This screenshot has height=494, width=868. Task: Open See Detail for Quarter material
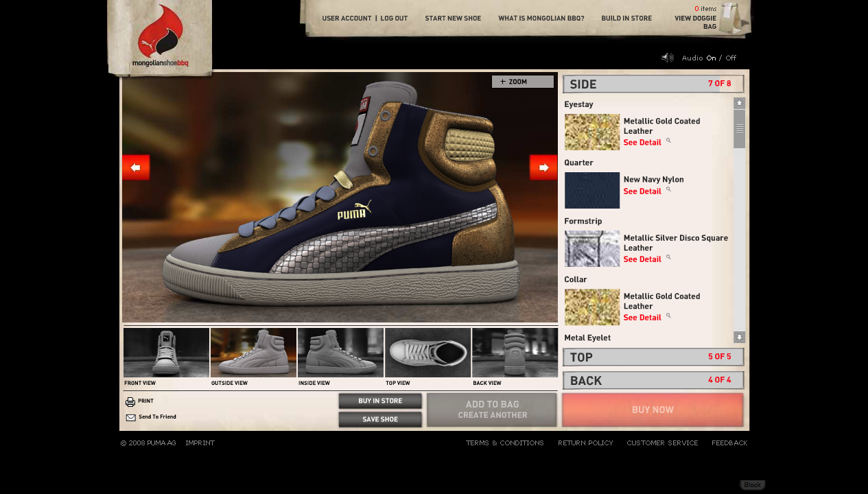click(642, 191)
